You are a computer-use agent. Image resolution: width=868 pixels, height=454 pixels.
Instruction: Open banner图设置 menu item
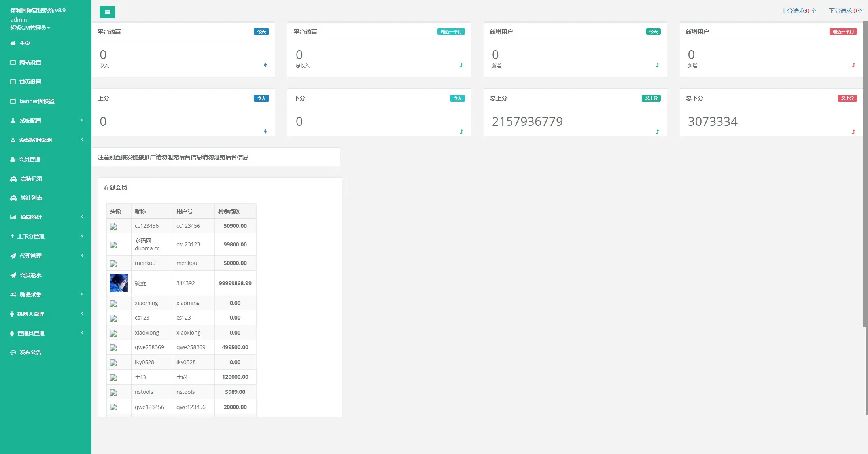click(37, 101)
